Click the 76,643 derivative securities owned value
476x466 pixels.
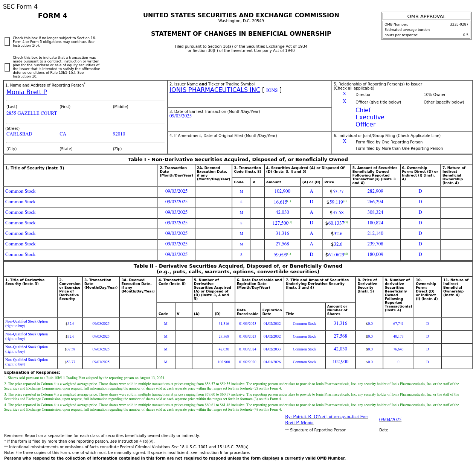[398, 349]
